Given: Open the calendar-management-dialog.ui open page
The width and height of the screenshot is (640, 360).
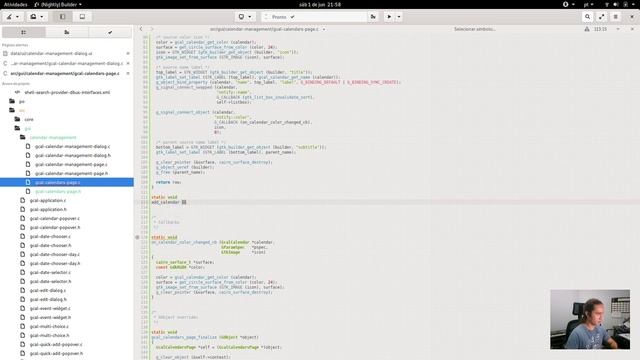Looking at the screenshot, I should click(51, 53).
